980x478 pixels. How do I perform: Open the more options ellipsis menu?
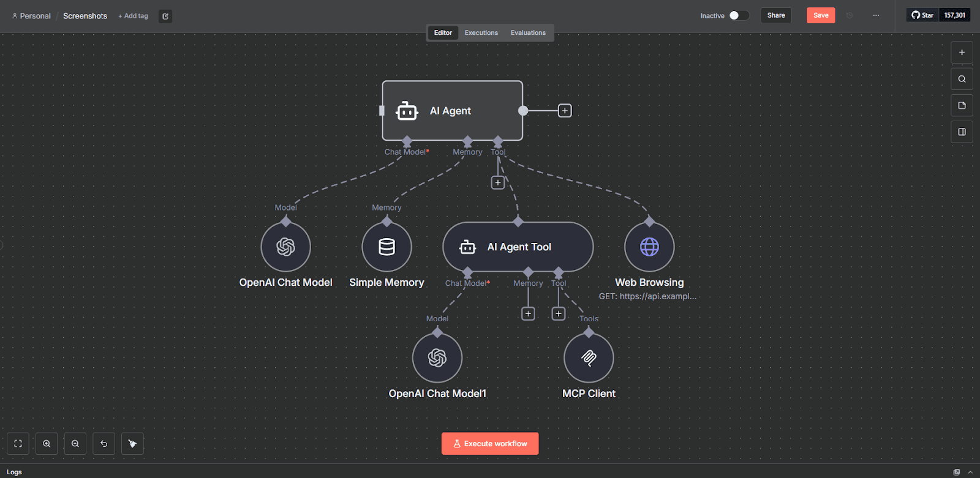pyautogui.click(x=876, y=15)
